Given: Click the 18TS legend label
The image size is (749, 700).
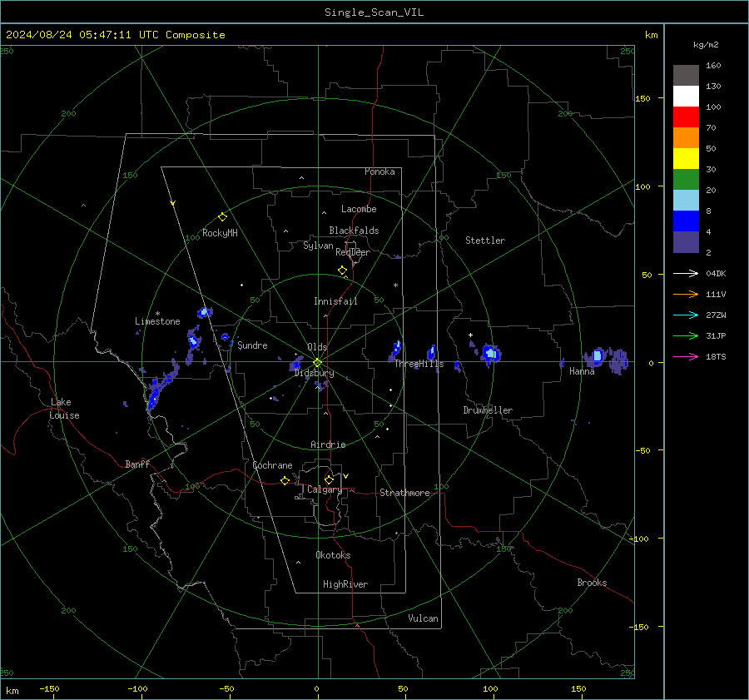Looking at the screenshot, I should coord(716,356).
